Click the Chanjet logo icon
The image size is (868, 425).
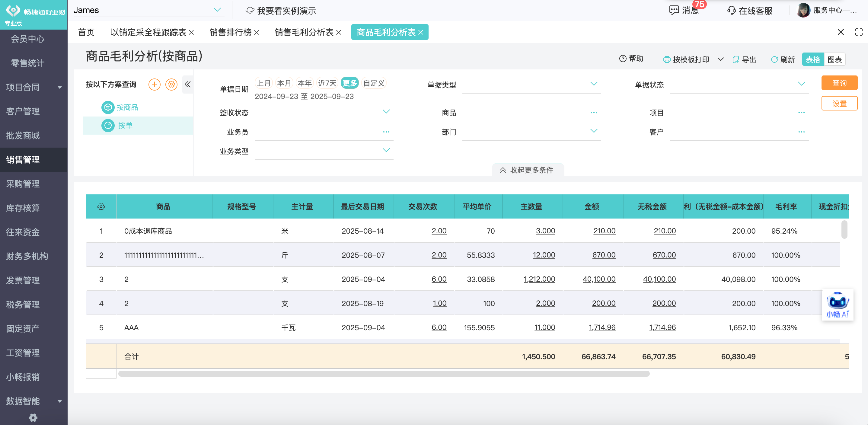pos(13,11)
